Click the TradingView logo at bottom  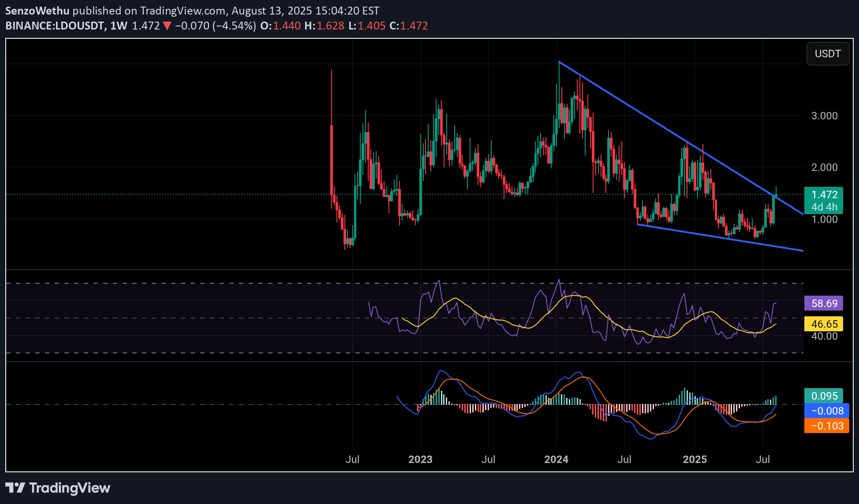58,488
